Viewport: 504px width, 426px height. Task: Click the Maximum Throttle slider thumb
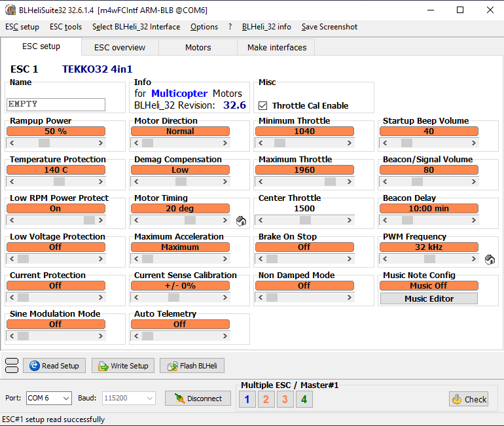330,181
